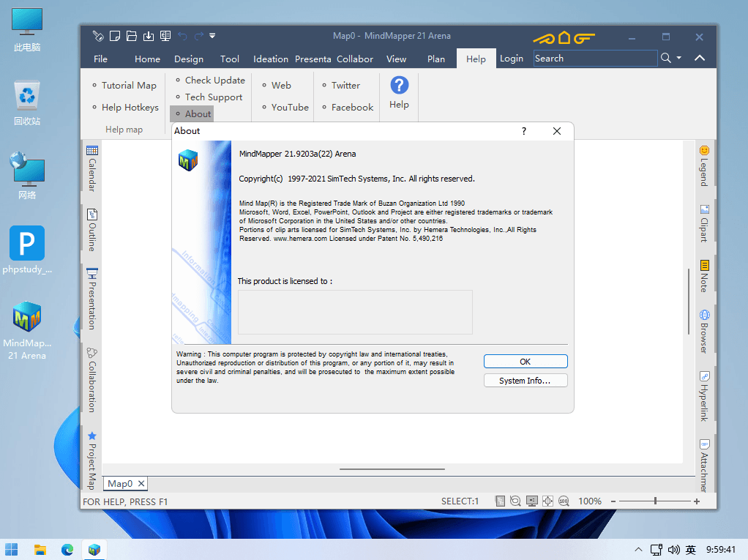Open the Tool tab
Viewport: 748px width, 560px height.
point(230,59)
